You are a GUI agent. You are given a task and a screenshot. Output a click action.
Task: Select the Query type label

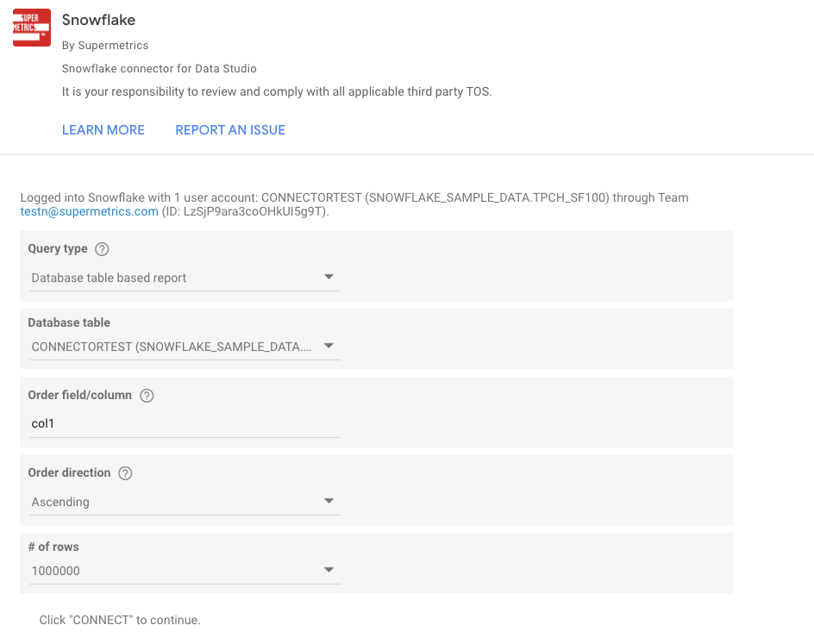[58, 248]
